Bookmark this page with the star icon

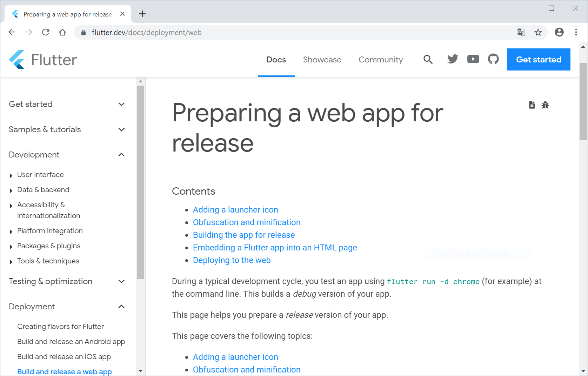538,33
